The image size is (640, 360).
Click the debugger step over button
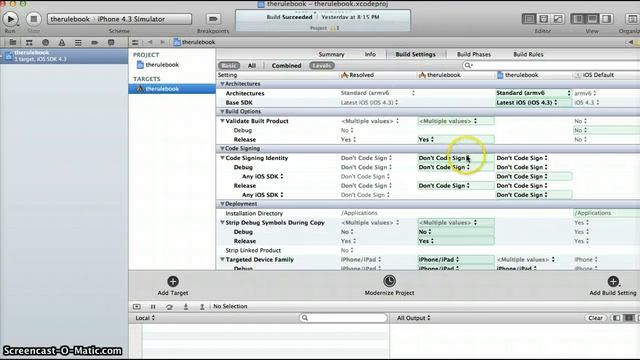pyautogui.click(x=169, y=307)
